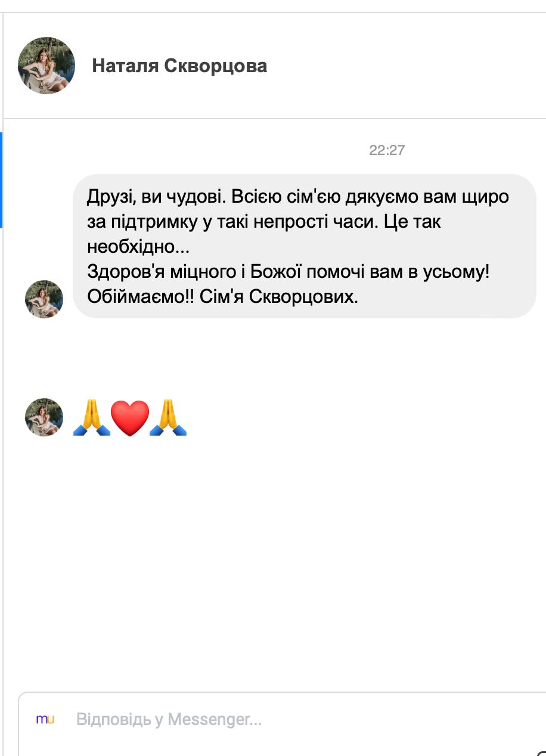The width and height of the screenshot is (546, 756).
Task: Open Наталя Скворцова's profile picture in header
Action: (x=46, y=66)
